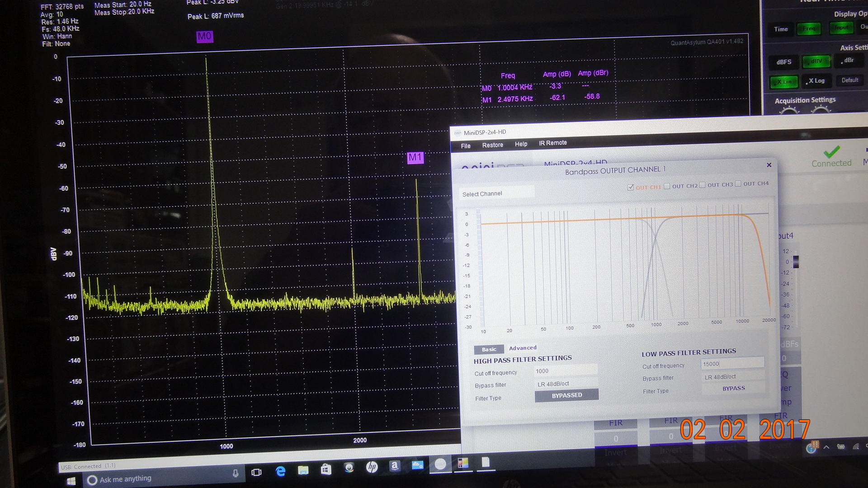Close the Bandpass Output Channel dialog

(x=769, y=165)
